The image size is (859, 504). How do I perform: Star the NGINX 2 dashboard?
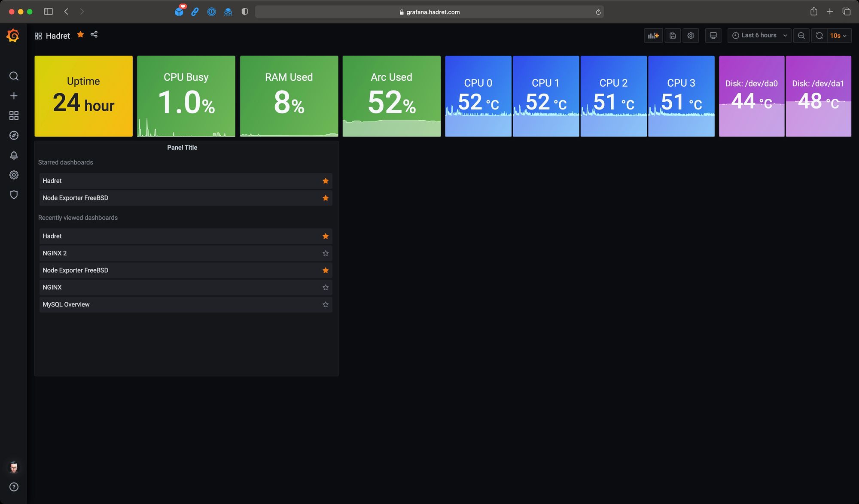click(325, 253)
